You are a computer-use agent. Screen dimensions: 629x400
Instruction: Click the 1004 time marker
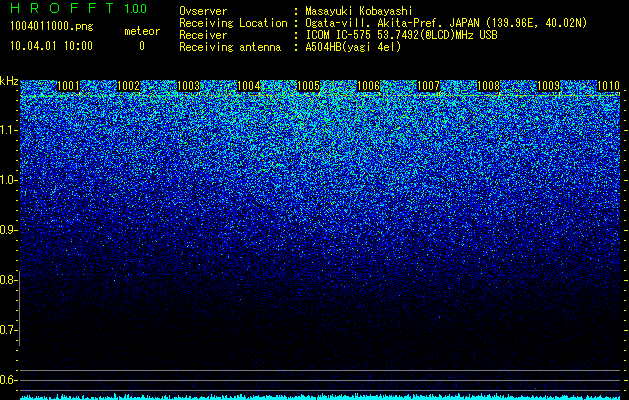coord(248,86)
